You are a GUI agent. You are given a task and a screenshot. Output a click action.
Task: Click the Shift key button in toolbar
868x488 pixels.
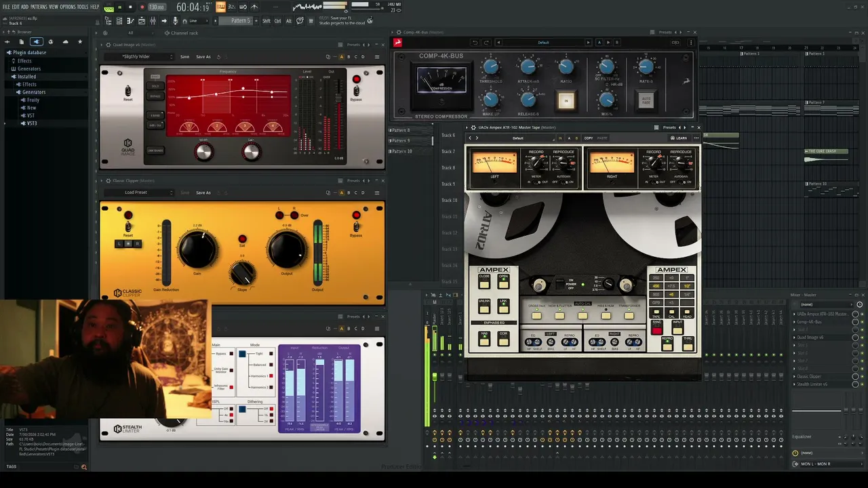(267, 21)
